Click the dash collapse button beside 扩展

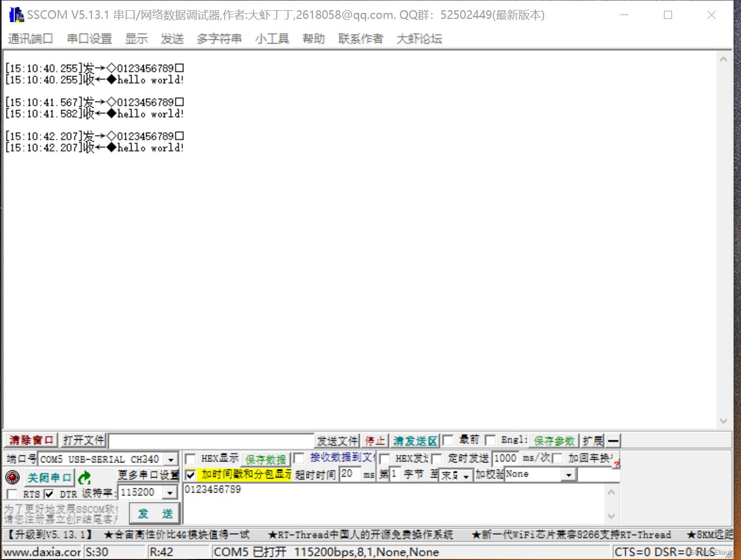pos(613,441)
